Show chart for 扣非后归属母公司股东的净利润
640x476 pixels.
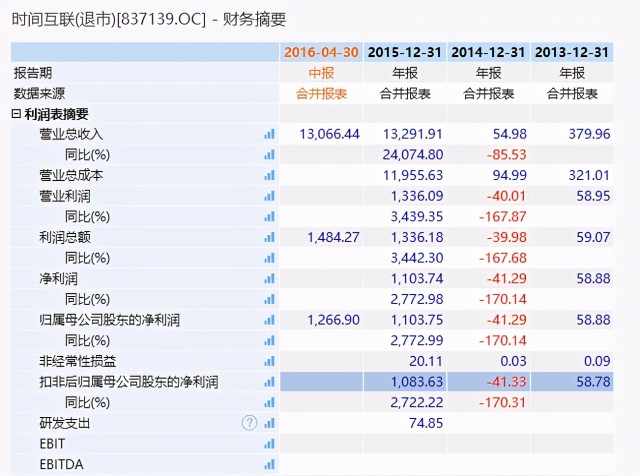coord(269,382)
